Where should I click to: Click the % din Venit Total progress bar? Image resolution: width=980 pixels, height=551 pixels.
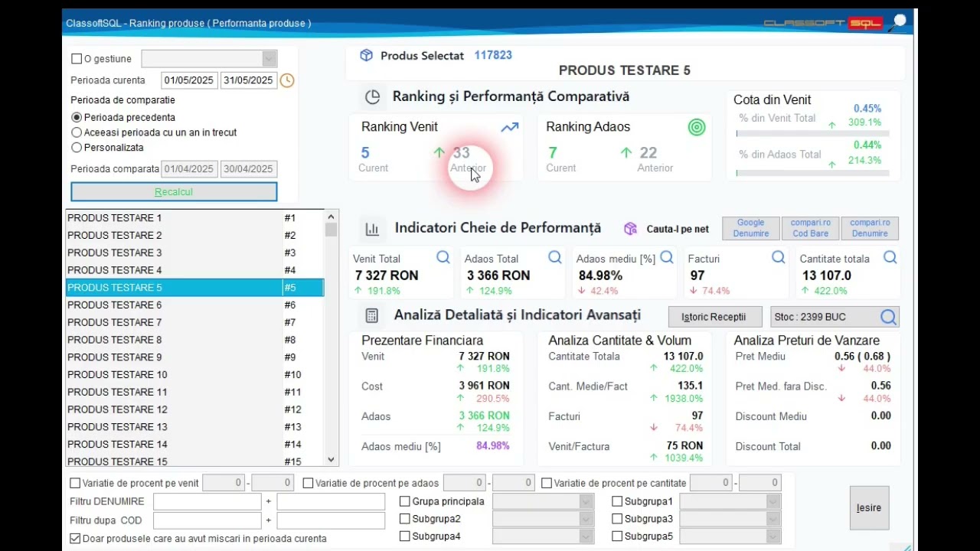812,134
